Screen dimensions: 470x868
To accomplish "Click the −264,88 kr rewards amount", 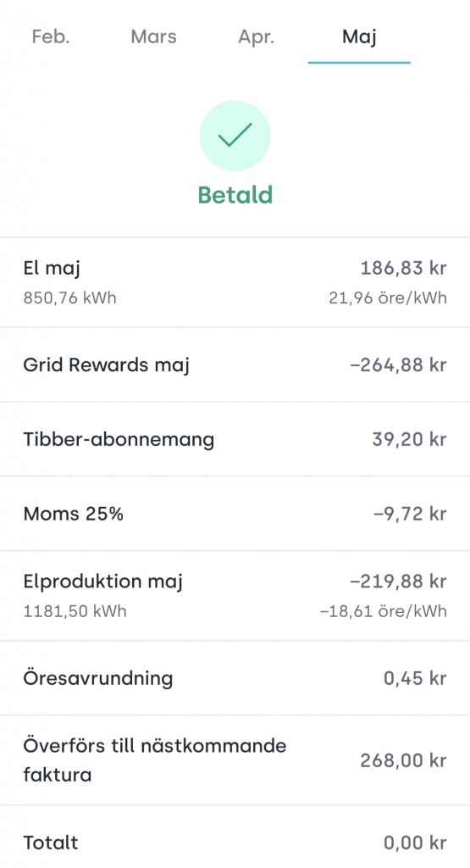I will coord(398,364).
